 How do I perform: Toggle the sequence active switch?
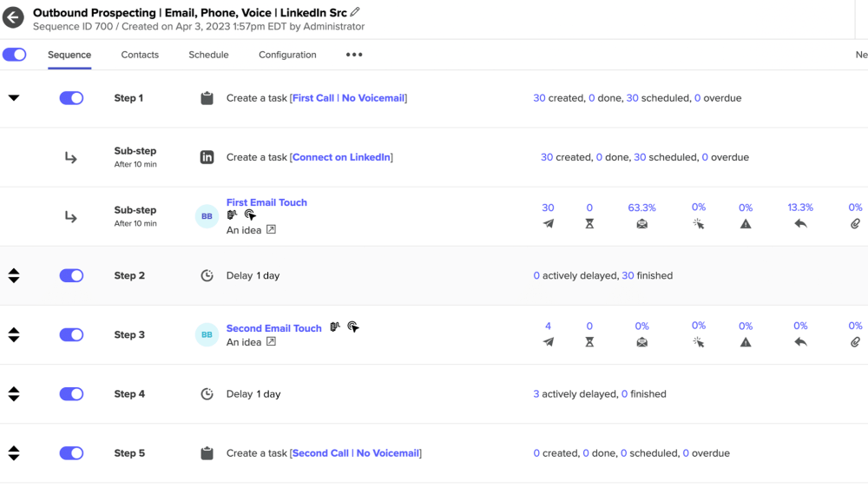click(x=15, y=55)
